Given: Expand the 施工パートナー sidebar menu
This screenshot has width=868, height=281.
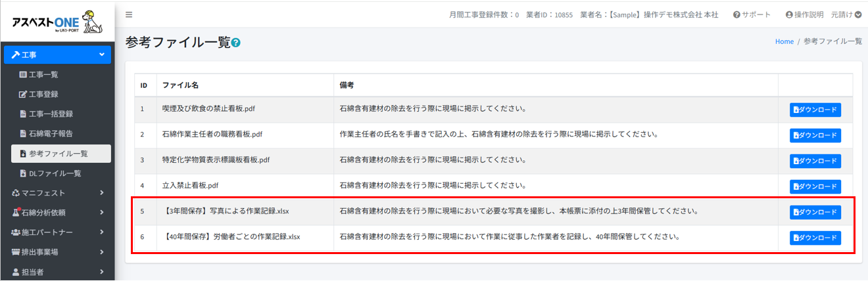Looking at the screenshot, I should coord(57,232).
